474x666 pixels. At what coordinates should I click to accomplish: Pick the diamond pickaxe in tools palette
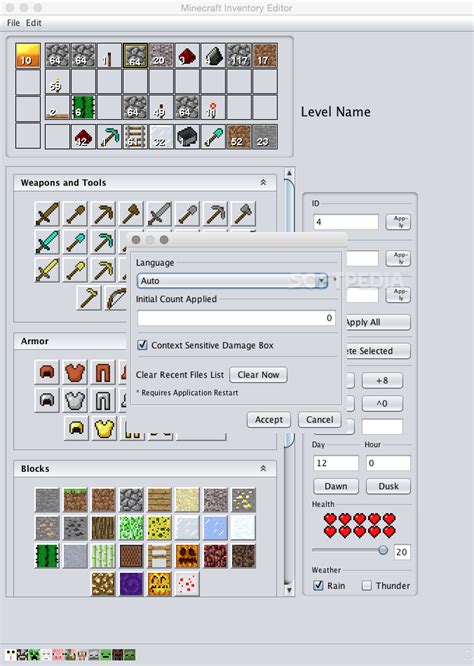point(103,242)
